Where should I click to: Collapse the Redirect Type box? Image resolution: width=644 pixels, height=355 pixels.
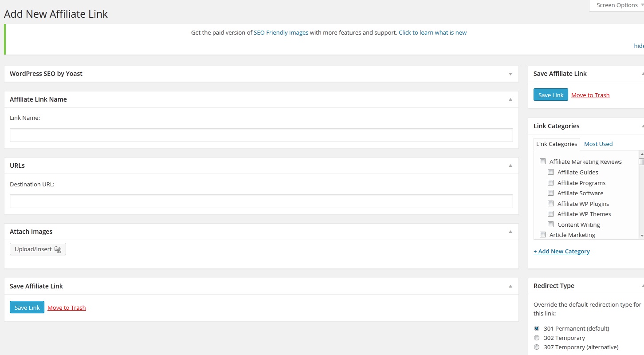coord(642,286)
